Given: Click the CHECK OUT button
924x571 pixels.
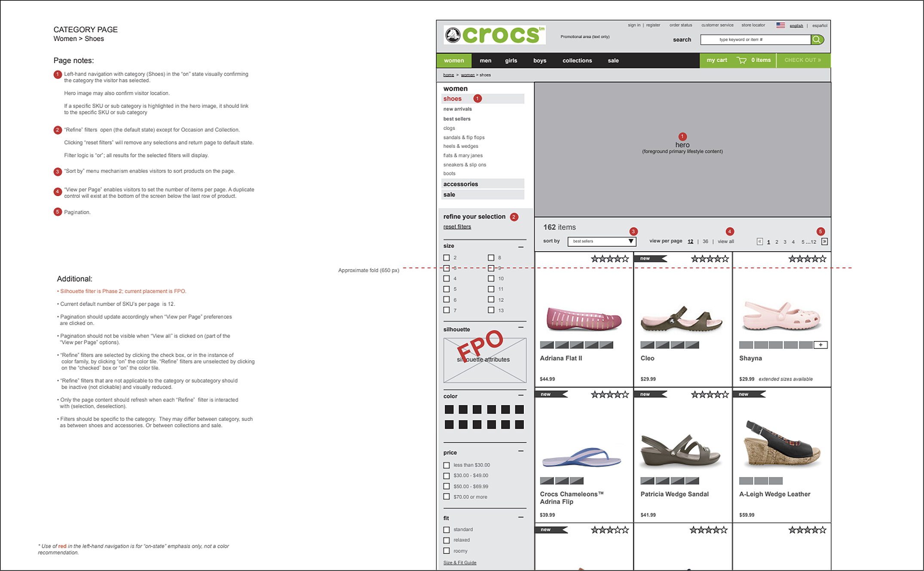Looking at the screenshot, I should tap(803, 60).
